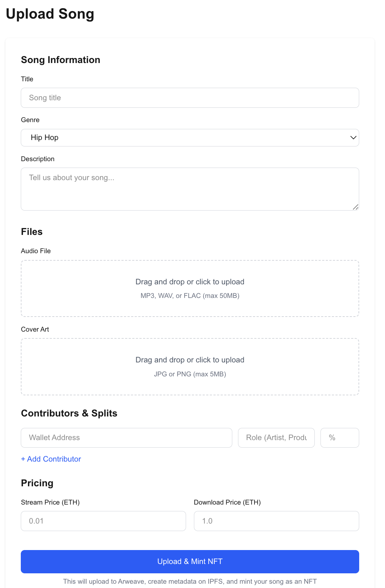
Task: Open the Cover Art upload area
Action: [190, 366]
